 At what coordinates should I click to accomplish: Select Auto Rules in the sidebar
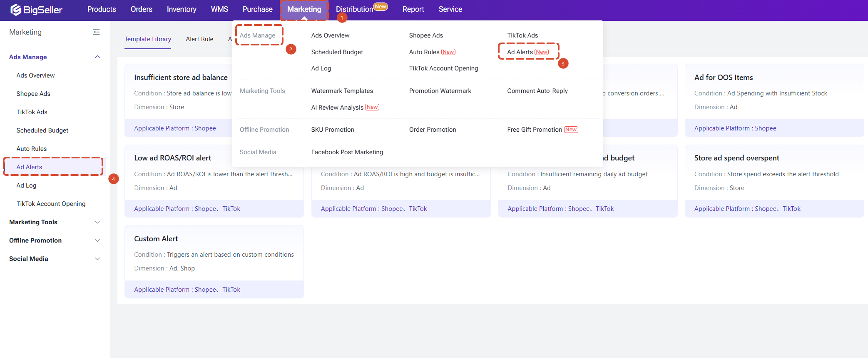pyautogui.click(x=32, y=149)
